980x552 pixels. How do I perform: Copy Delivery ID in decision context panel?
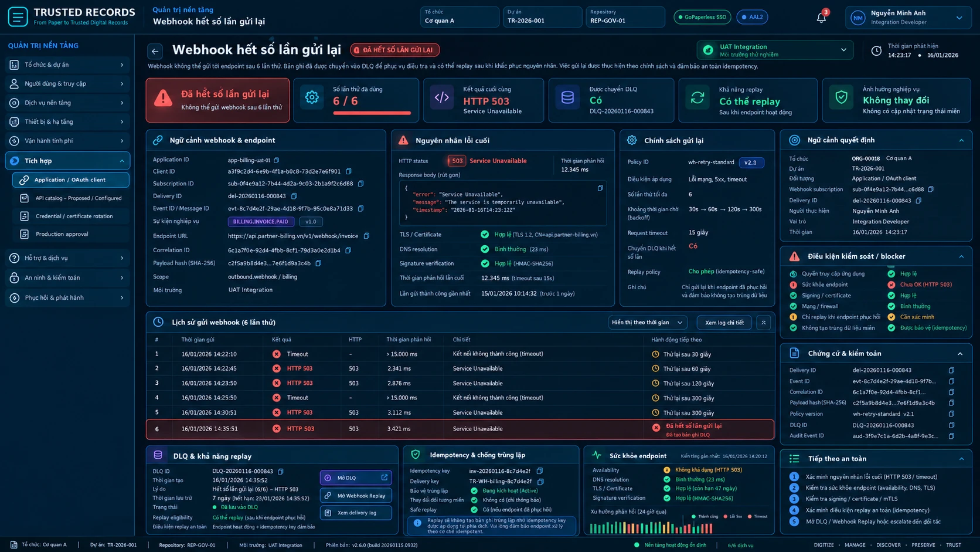click(918, 200)
